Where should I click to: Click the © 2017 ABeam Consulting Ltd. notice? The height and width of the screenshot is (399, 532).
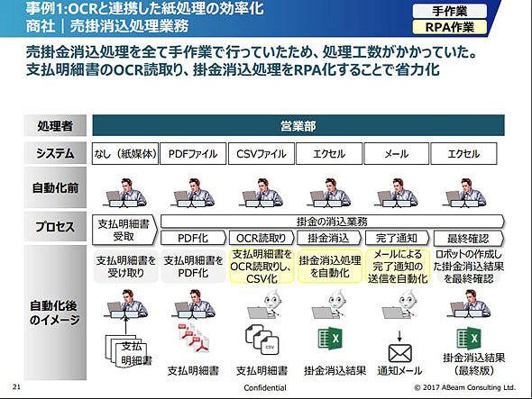pyautogui.click(x=464, y=387)
